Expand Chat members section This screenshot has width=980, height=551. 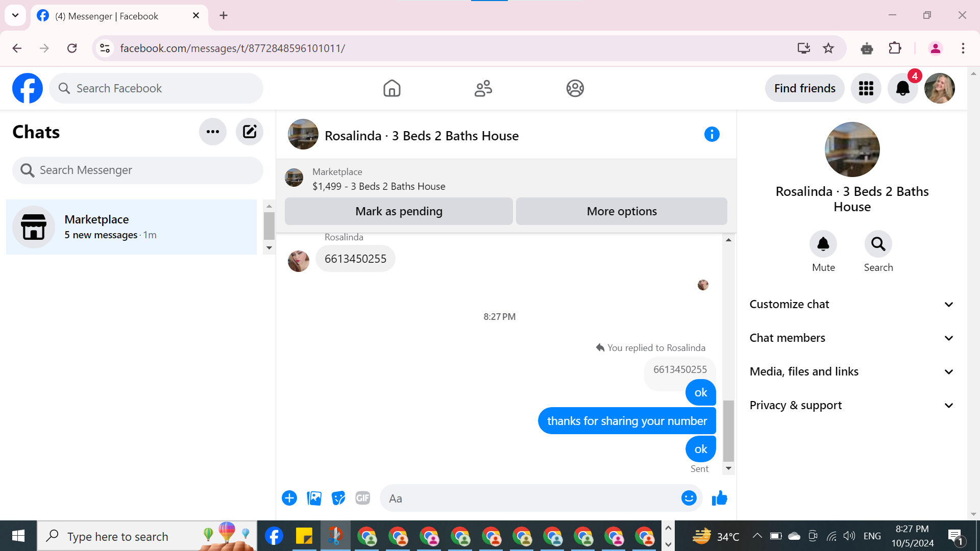pos(851,338)
